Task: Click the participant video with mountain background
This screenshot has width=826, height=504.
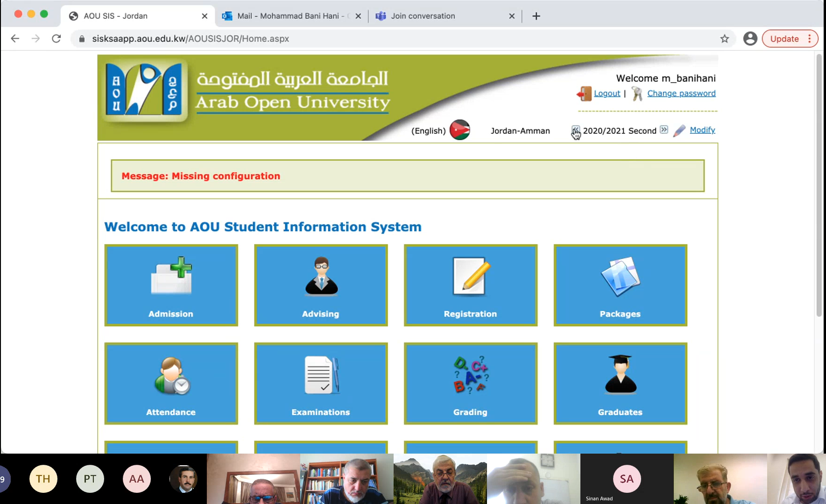Action: point(440,479)
